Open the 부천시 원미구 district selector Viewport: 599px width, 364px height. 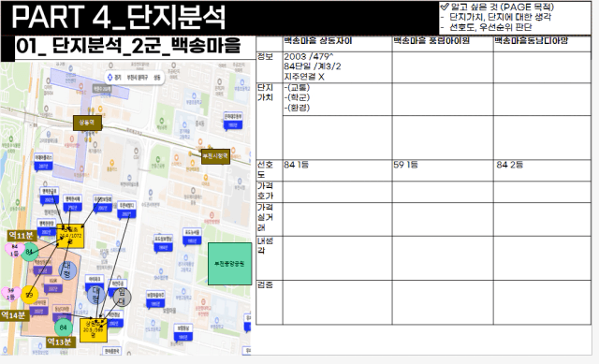click(138, 78)
